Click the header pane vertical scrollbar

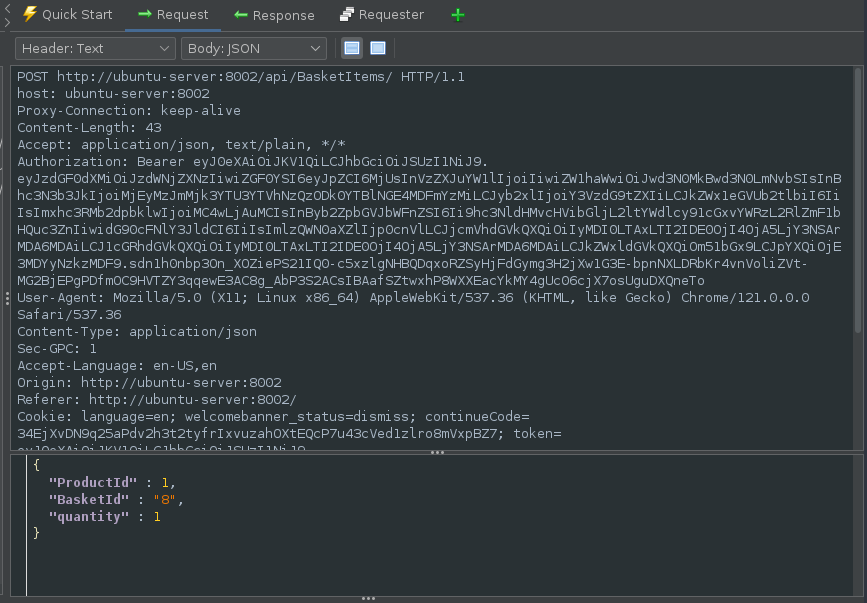click(x=858, y=200)
